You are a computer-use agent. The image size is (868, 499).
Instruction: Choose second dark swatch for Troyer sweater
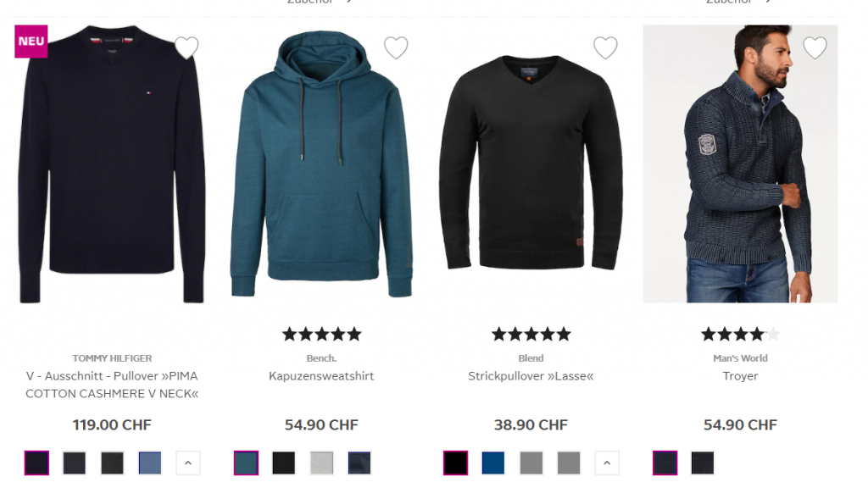click(x=703, y=463)
